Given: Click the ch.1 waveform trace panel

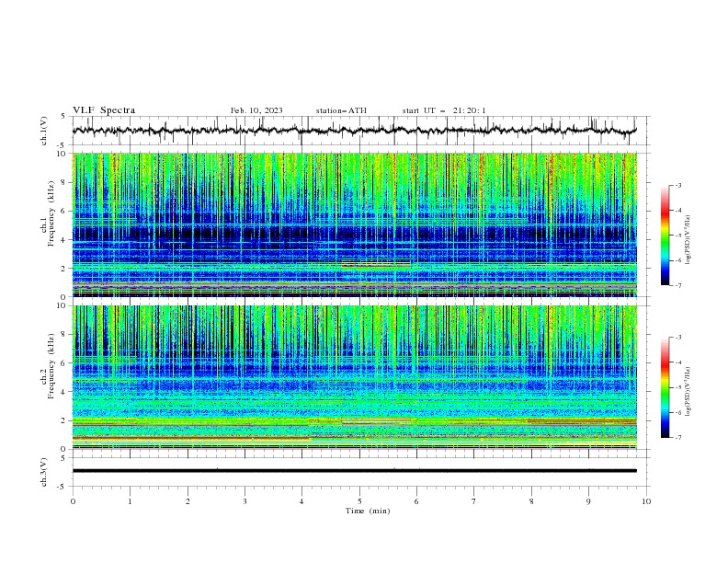Looking at the screenshot, I should (361, 131).
